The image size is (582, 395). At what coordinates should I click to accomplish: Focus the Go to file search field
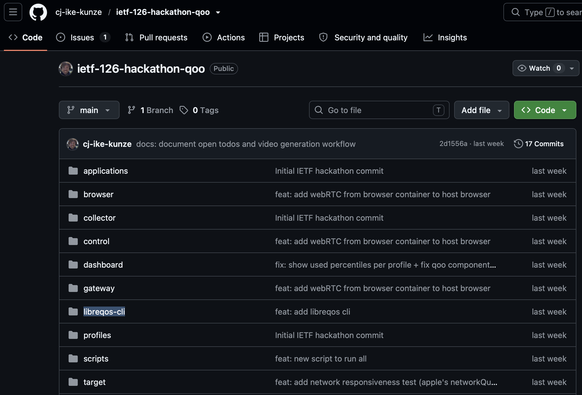coord(379,110)
